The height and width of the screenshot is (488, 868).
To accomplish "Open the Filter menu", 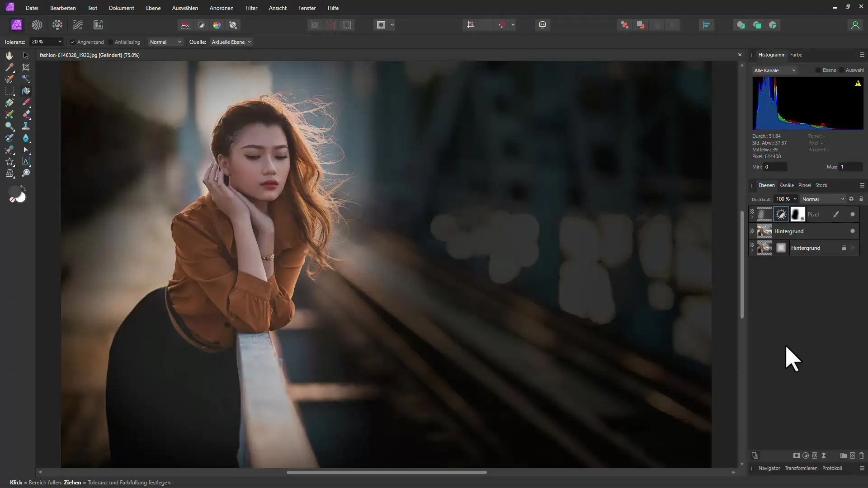I will 251,8.
